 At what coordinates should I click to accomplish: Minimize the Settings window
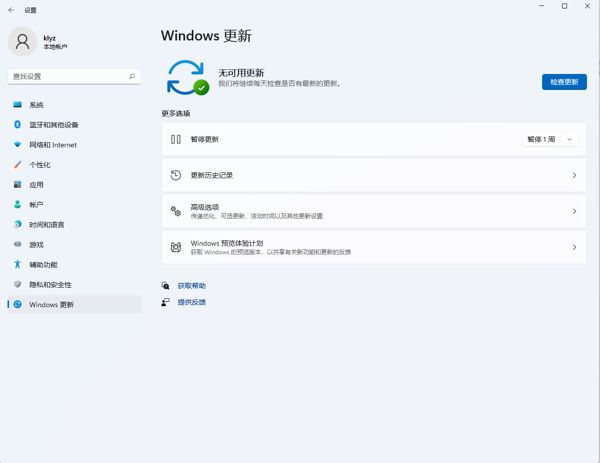pyautogui.click(x=541, y=6)
